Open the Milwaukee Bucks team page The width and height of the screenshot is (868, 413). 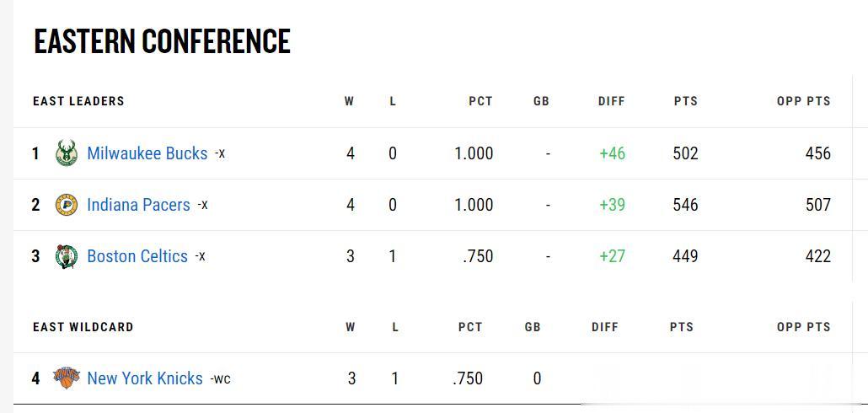point(147,153)
